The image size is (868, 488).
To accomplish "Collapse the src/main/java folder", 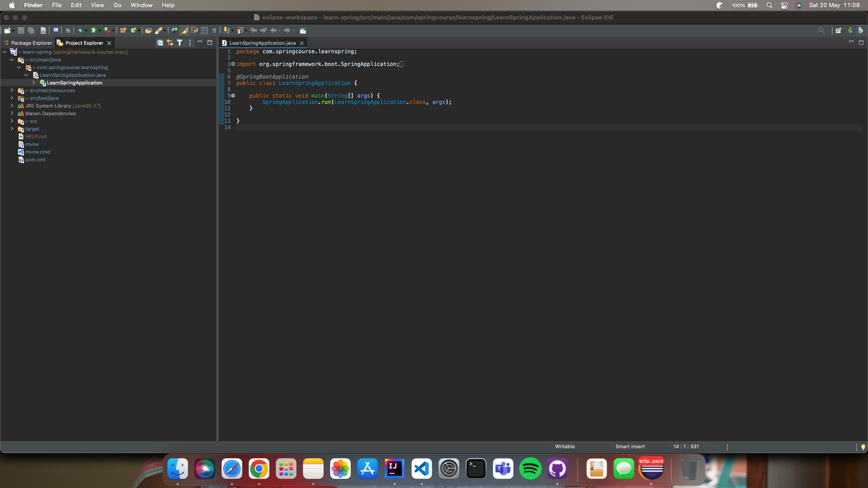I will click(x=12, y=60).
